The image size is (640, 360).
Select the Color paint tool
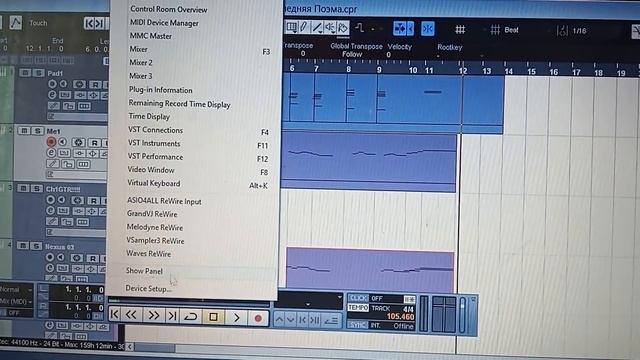[343, 28]
